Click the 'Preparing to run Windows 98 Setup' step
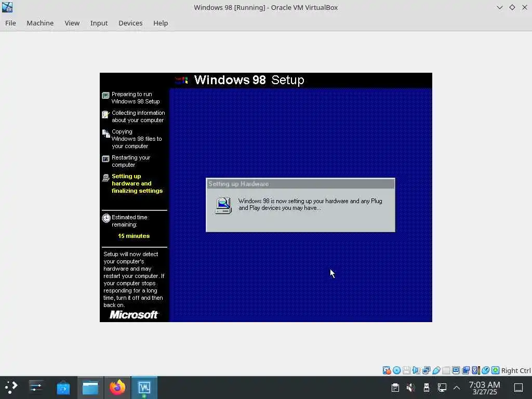Image resolution: width=532 pixels, height=399 pixels. (136, 98)
